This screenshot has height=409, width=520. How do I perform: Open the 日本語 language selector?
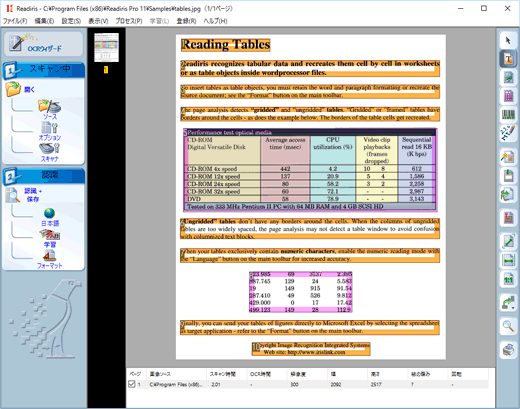coord(50,217)
